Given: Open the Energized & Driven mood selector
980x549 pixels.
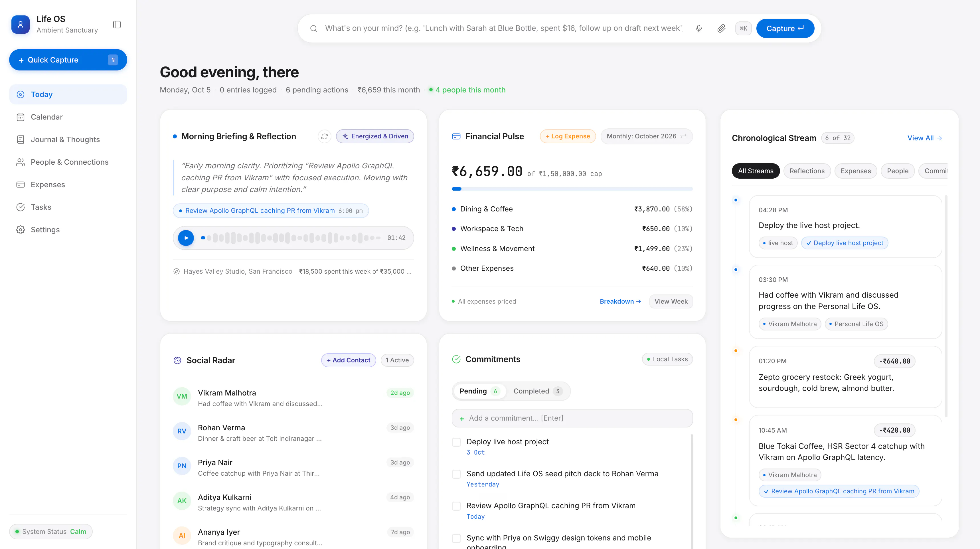Looking at the screenshot, I should coord(375,136).
